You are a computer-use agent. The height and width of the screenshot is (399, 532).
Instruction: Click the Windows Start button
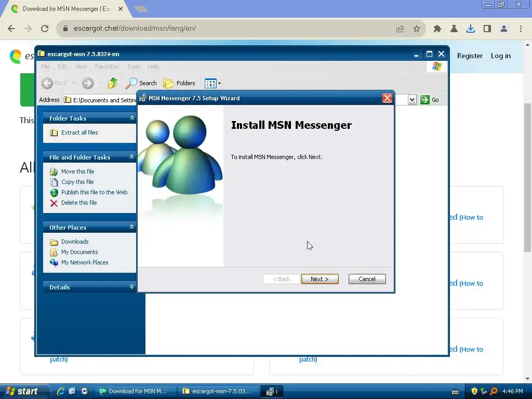click(23, 391)
